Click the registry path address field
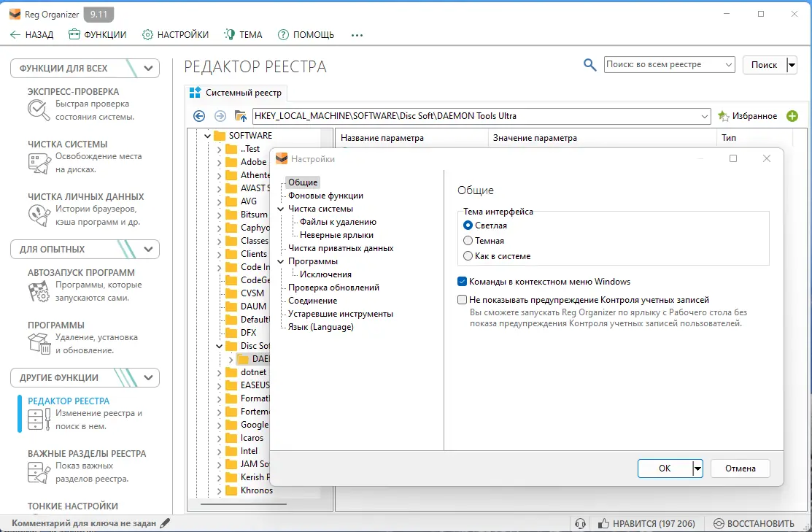This screenshot has width=812, height=532. (x=474, y=116)
